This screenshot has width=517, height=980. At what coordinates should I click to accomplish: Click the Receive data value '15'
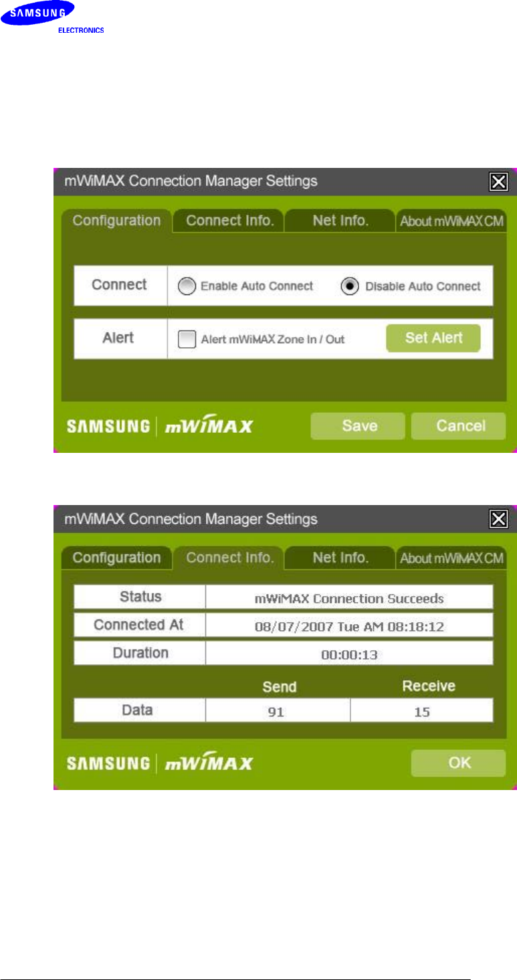422,711
